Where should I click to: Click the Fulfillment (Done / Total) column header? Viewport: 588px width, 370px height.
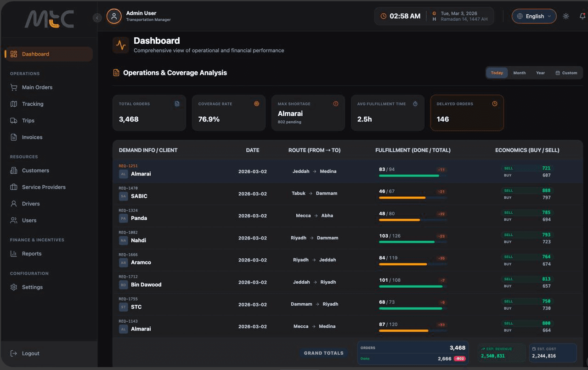coord(413,150)
